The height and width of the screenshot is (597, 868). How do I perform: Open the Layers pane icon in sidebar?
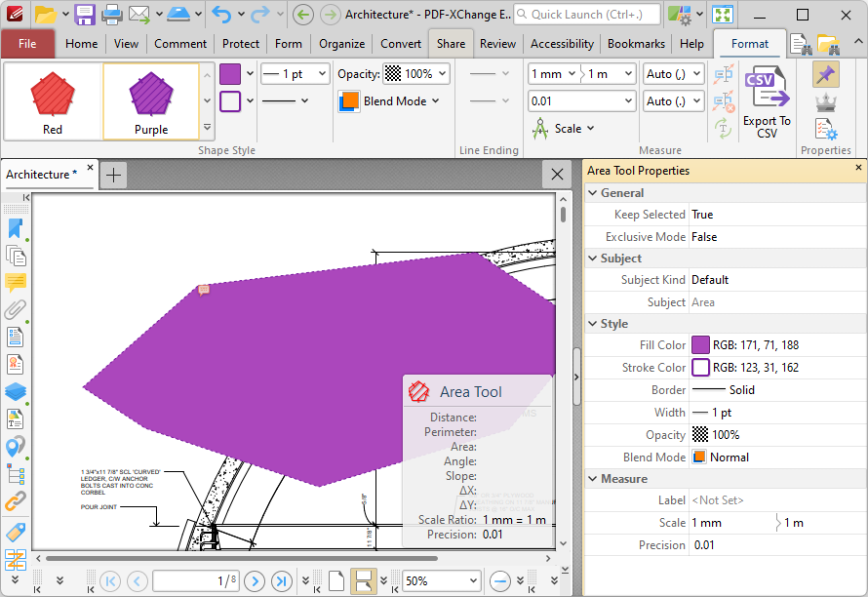(x=16, y=391)
